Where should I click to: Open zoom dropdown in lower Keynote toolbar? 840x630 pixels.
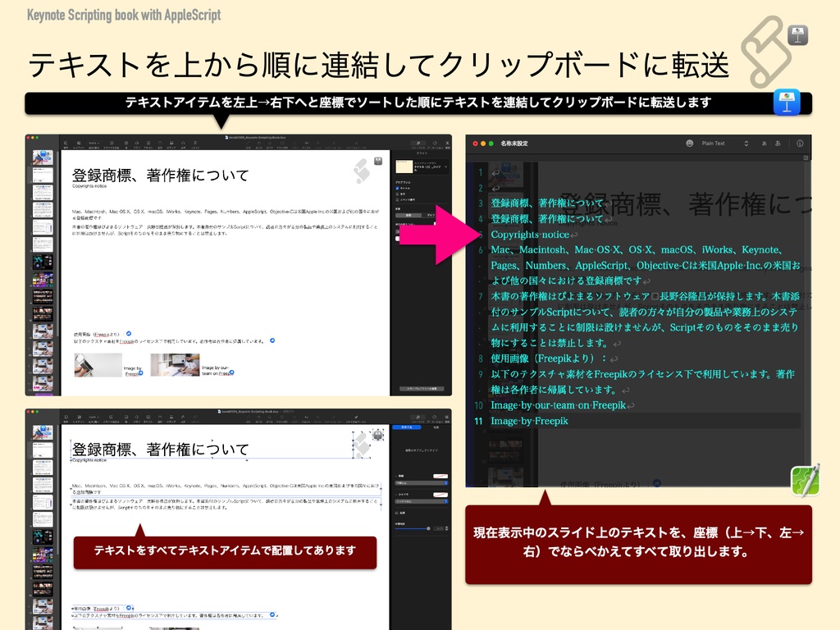tap(94, 417)
